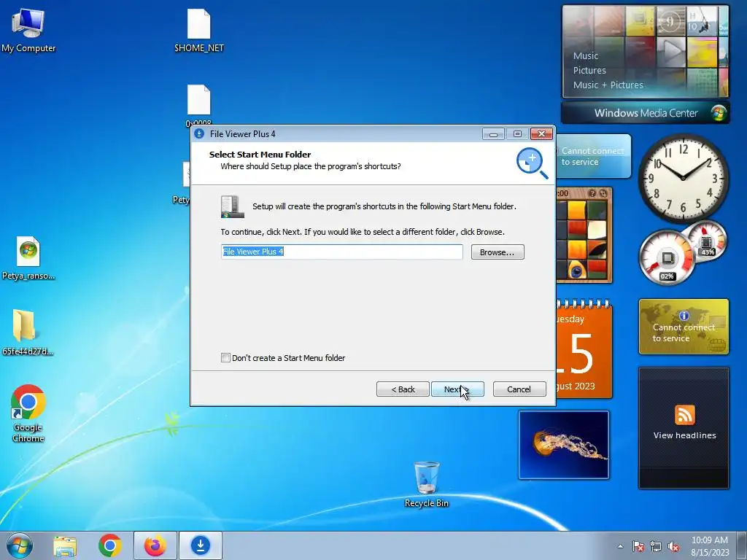This screenshot has height=560, width=747.
Task: Click the CPU meter gadget
Action: click(x=667, y=257)
